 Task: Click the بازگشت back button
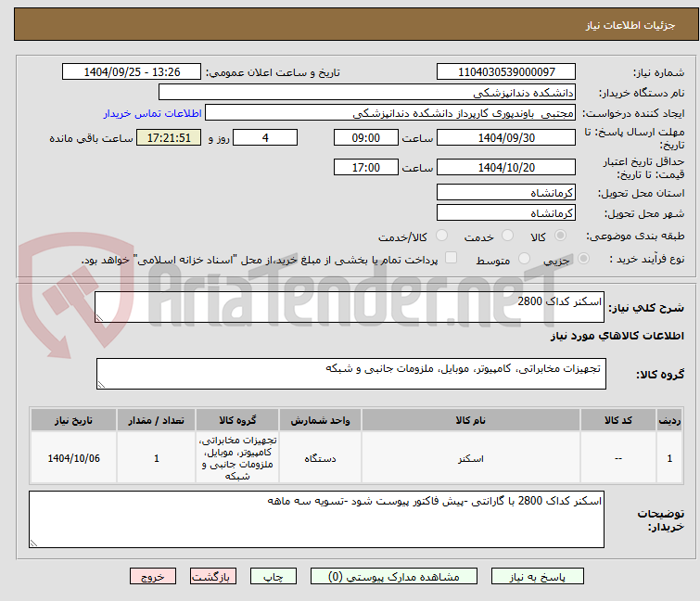click(x=213, y=577)
